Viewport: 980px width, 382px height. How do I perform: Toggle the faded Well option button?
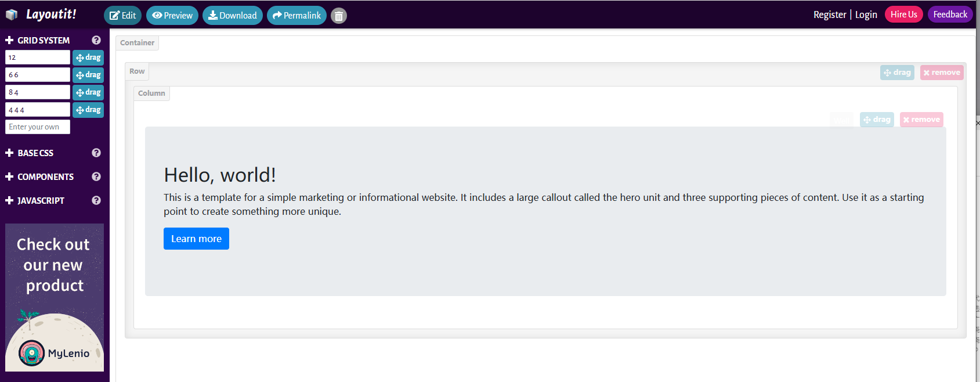click(x=842, y=120)
